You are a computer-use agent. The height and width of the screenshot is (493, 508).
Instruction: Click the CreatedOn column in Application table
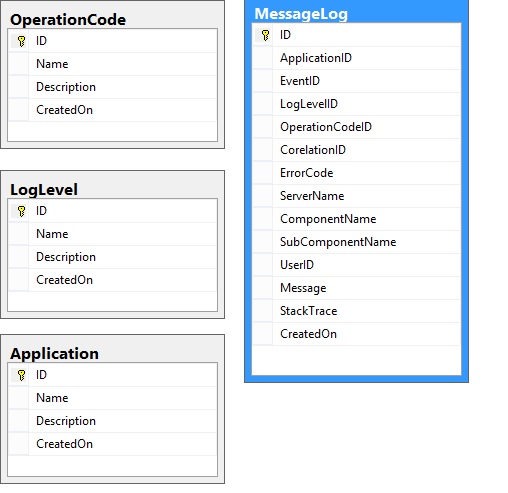point(113,444)
